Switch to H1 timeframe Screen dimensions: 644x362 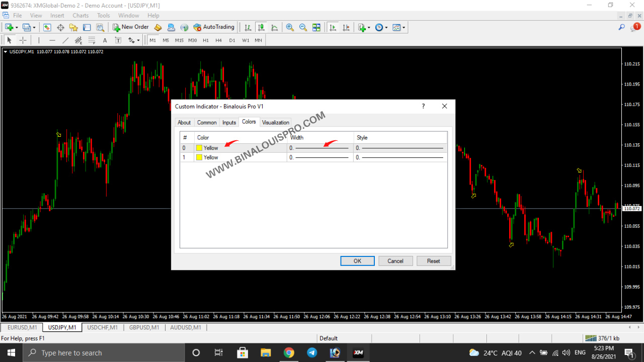click(206, 40)
